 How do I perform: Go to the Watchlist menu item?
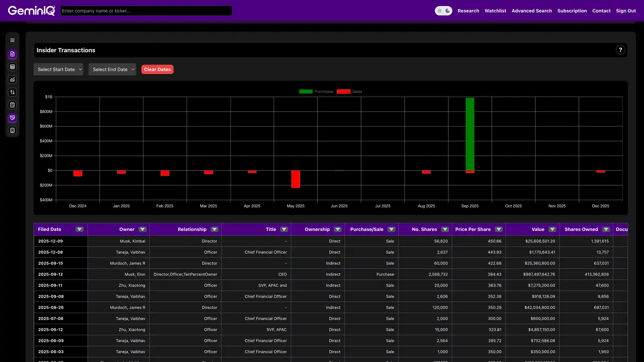coord(495,10)
